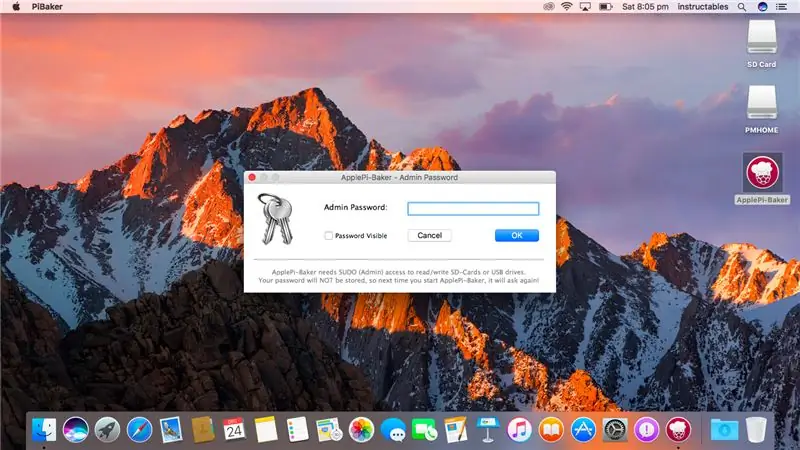This screenshot has width=800, height=450.
Task: Open Spotlight search magnifier in menu bar
Action: click(742, 7)
